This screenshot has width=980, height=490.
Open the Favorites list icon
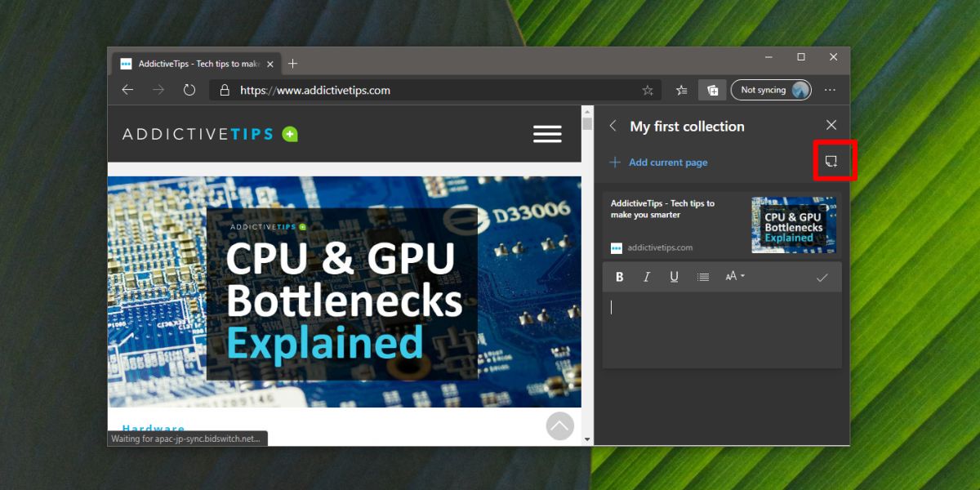tap(682, 90)
